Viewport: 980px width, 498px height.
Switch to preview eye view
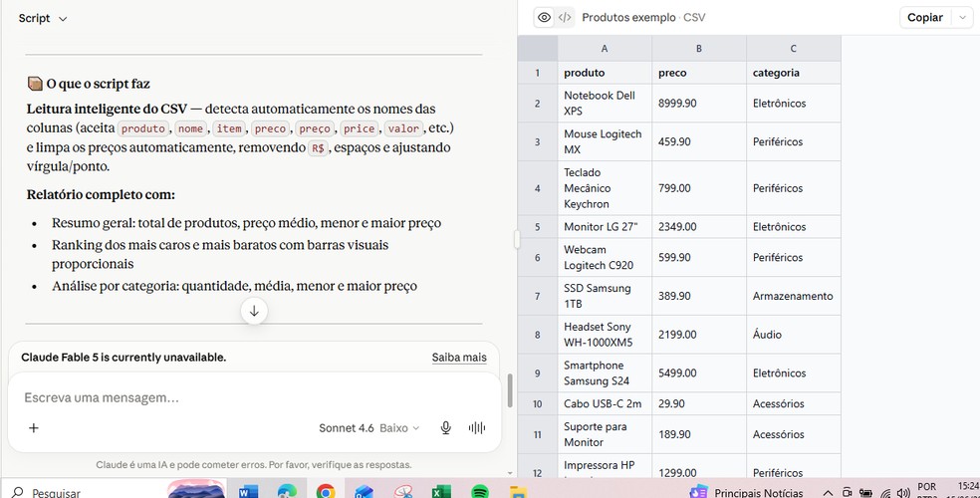545,18
